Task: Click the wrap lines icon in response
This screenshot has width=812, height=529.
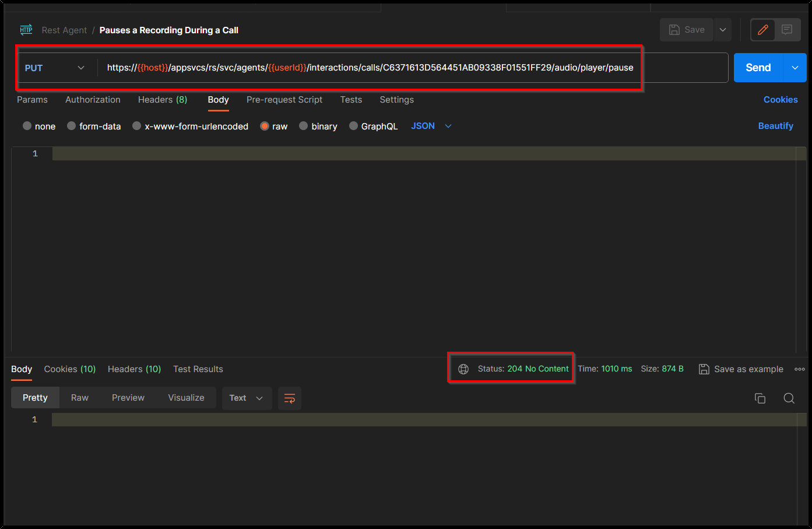Action: (x=290, y=398)
